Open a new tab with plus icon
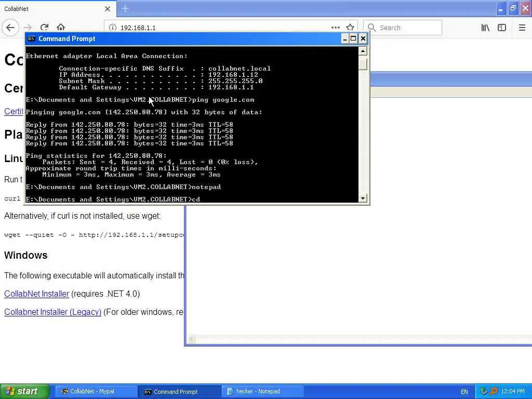The image size is (532, 399). 125,8
